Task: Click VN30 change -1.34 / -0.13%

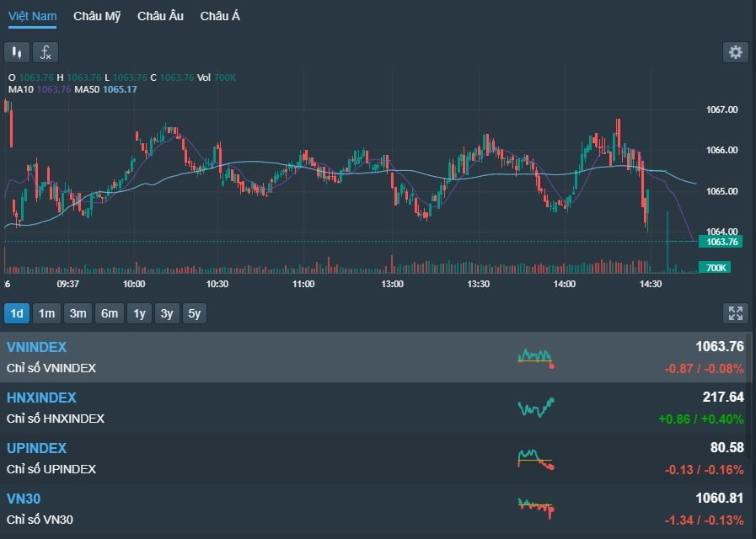Action: 704,520
